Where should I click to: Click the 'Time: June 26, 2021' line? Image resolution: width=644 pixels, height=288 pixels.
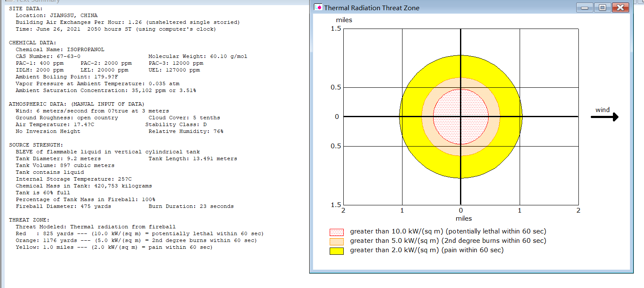[116, 29]
